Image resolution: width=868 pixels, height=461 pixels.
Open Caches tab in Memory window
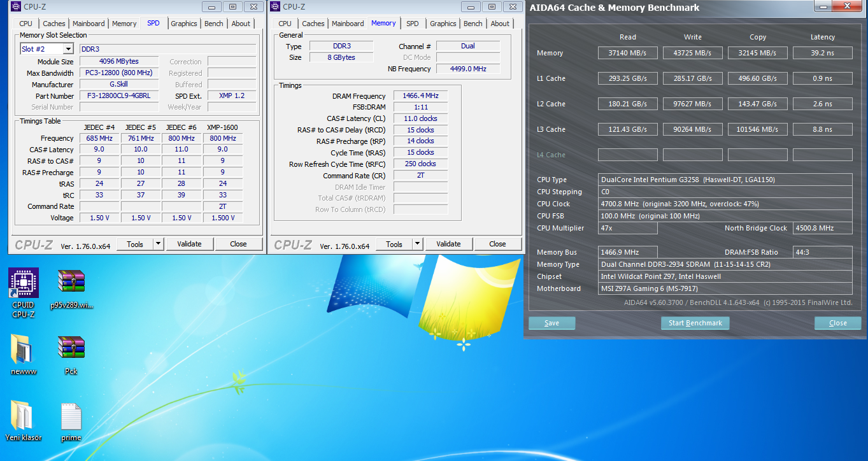tap(313, 24)
